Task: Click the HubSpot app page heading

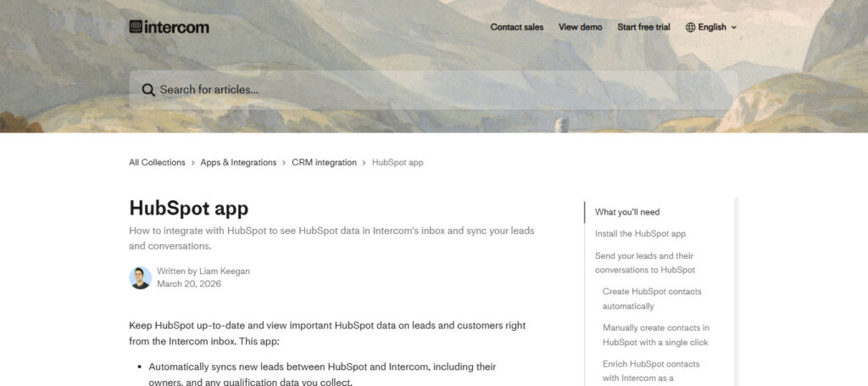Action: click(x=189, y=208)
